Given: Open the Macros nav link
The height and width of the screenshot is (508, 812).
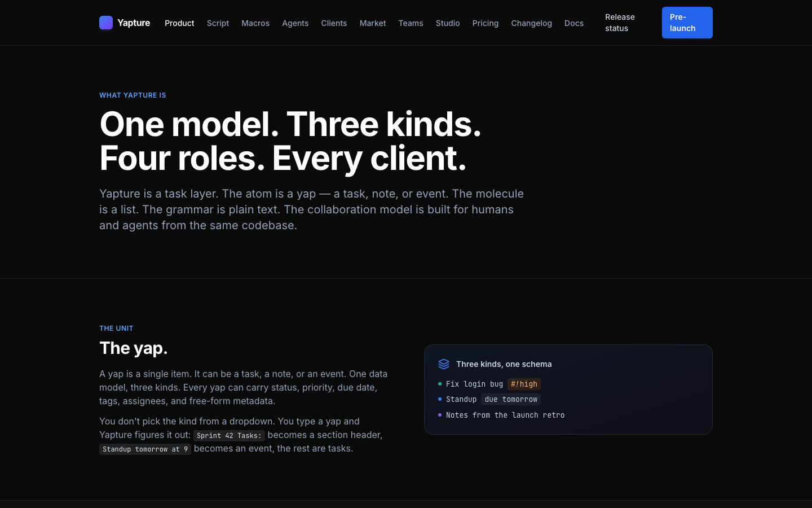Looking at the screenshot, I should pos(255,23).
